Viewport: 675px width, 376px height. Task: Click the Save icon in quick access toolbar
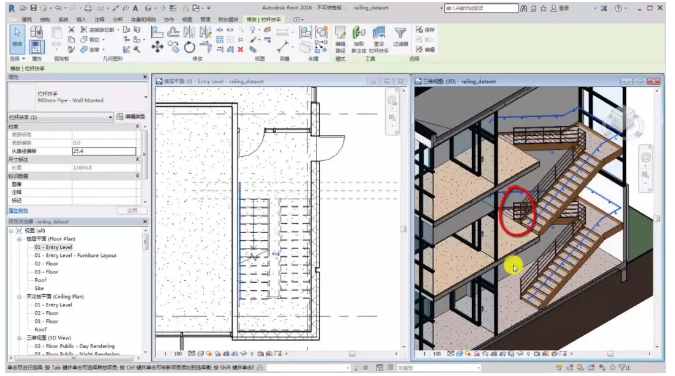click(33, 8)
